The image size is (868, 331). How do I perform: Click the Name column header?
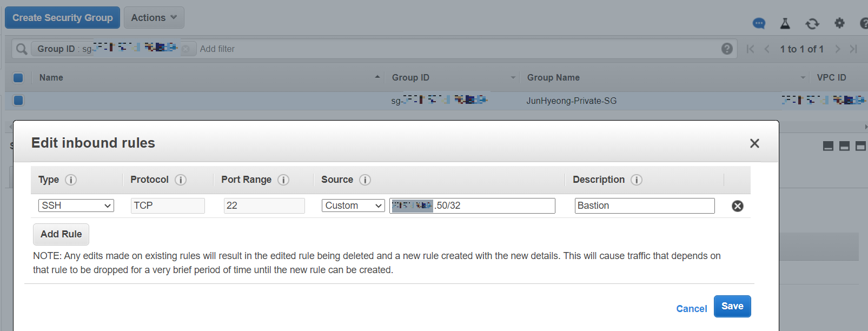tap(51, 77)
